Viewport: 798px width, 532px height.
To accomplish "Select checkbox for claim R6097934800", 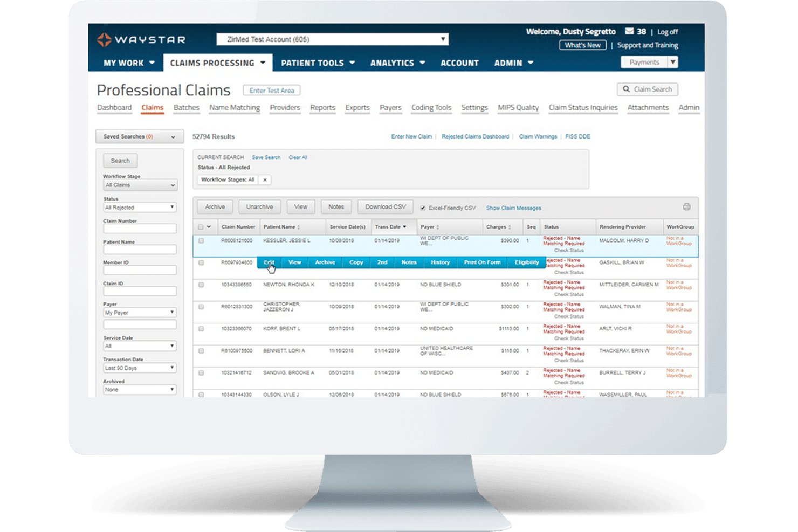I will point(201,263).
